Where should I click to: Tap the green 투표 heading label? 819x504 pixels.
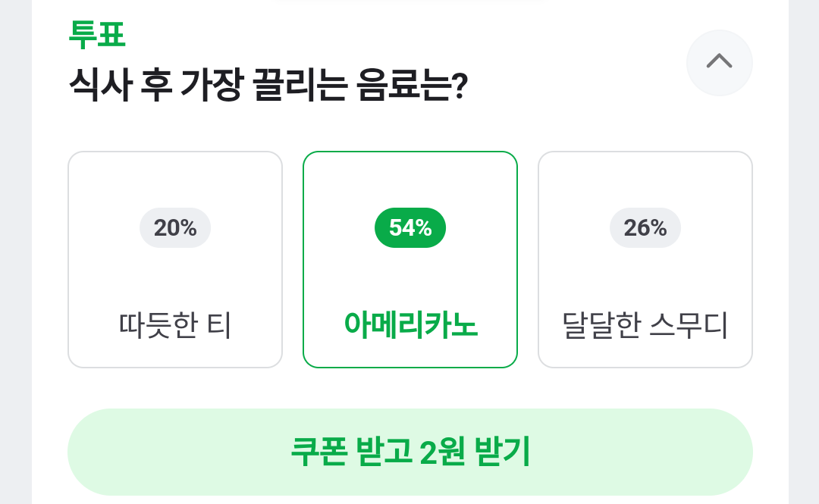(96, 34)
